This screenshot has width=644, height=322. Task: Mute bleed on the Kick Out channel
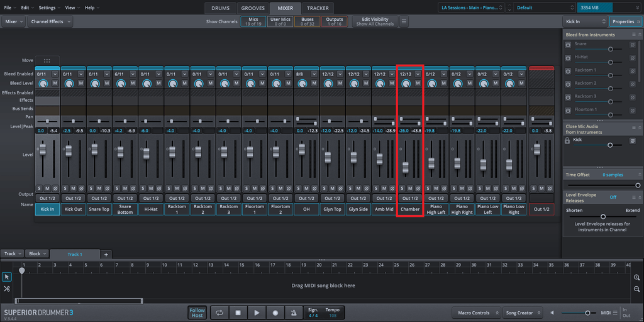(81, 83)
